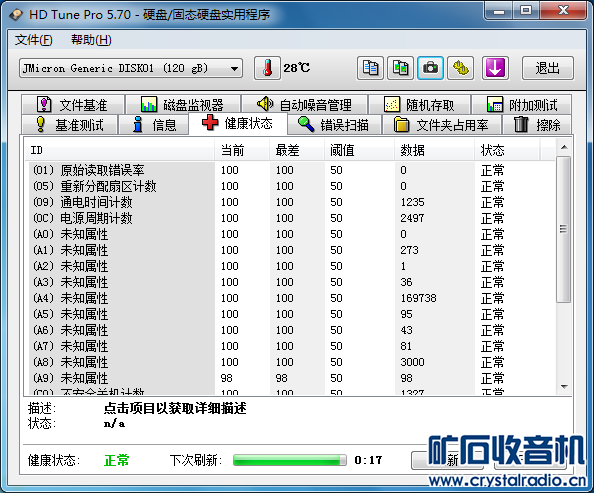Select the (A9) 未知属性 row
The width and height of the screenshot is (594, 493).
point(290,378)
